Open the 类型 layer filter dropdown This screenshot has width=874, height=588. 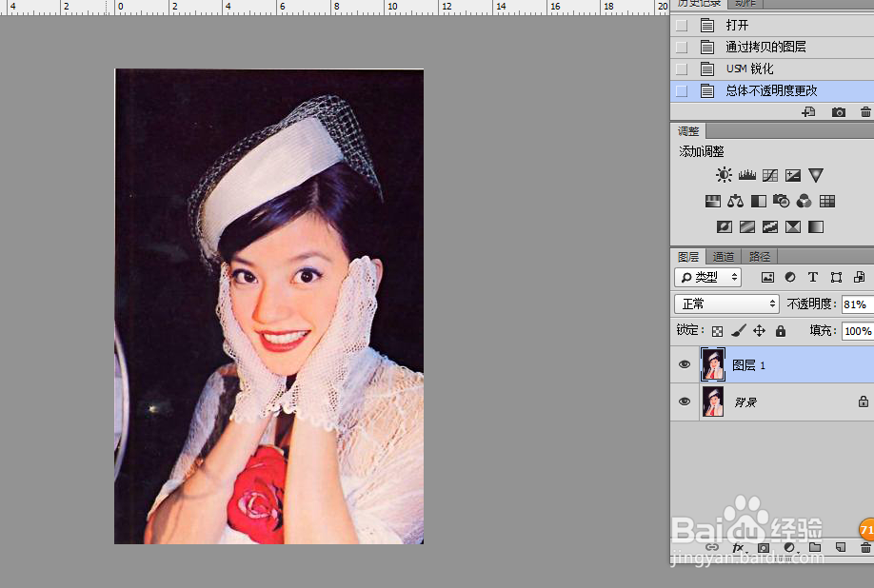point(708,277)
